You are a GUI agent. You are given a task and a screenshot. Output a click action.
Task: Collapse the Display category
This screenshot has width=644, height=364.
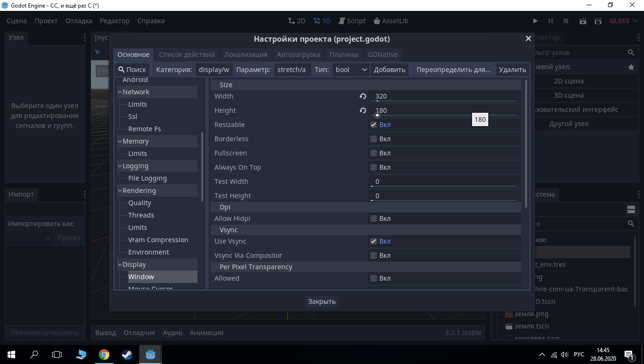(120, 264)
